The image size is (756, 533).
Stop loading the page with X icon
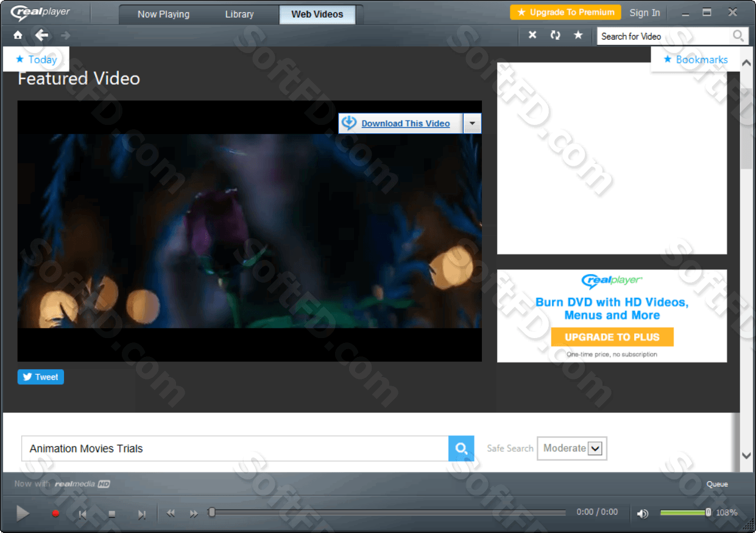[532, 35]
